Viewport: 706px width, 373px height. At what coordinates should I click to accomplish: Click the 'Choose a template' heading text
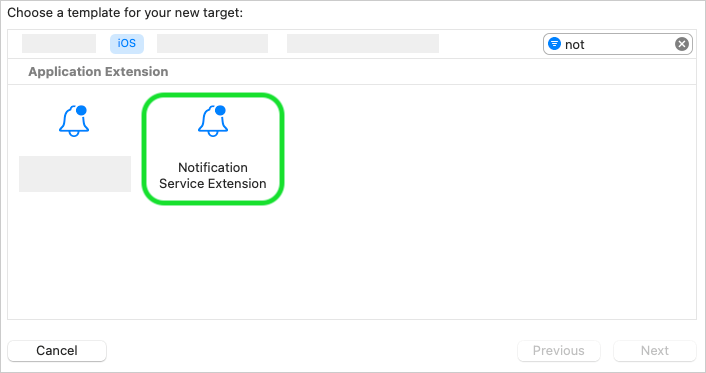(125, 13)
